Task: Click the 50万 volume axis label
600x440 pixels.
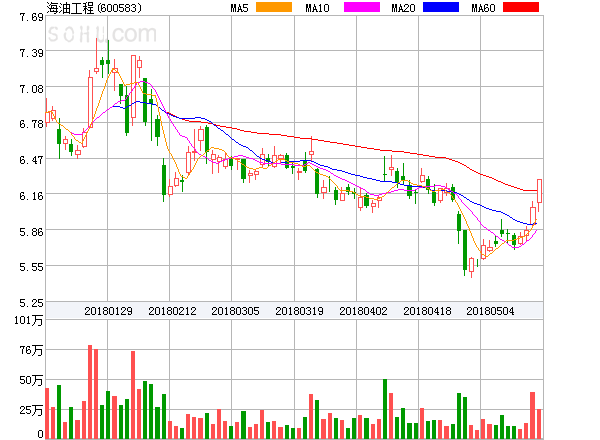Action: tap(31, 380)
